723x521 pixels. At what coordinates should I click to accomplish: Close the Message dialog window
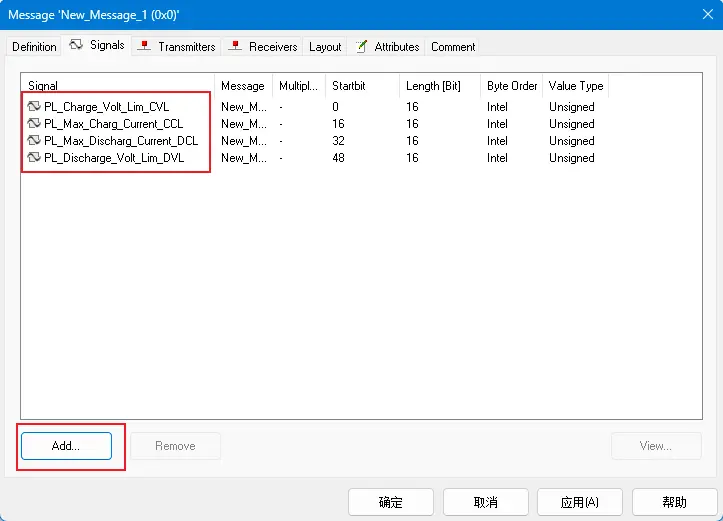tap(702, 15)
